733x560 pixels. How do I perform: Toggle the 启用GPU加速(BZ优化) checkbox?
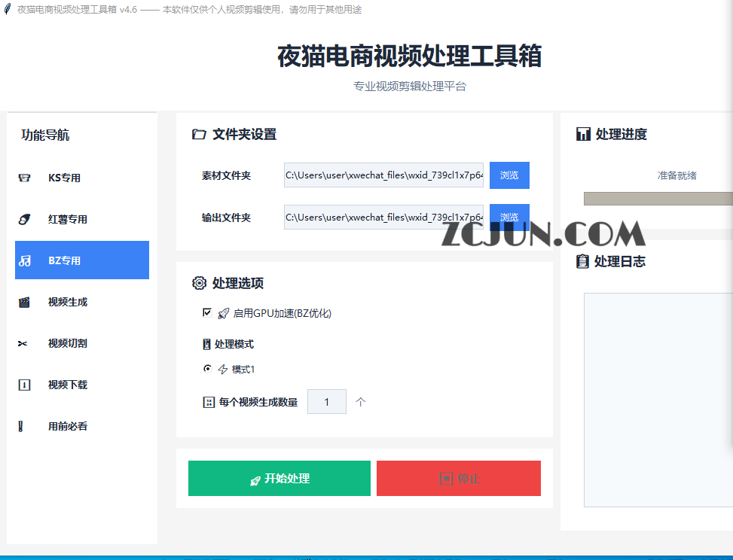point(207,312)
